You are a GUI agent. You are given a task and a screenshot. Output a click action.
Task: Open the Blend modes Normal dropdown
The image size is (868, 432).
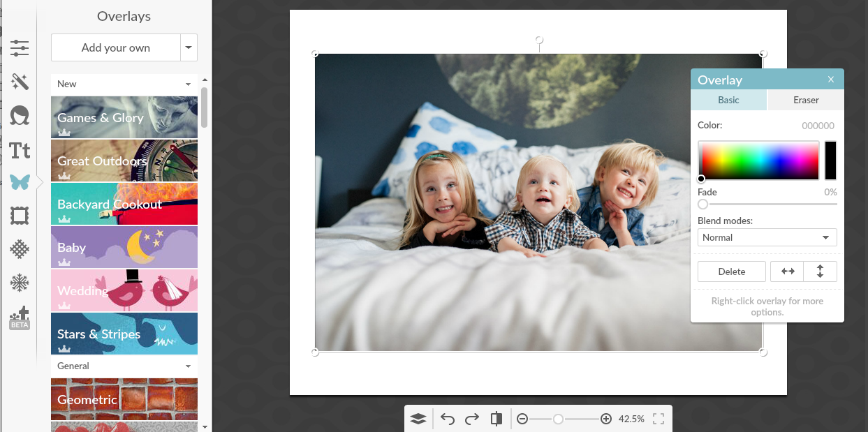pyautogui.click(x=767, y=237)
